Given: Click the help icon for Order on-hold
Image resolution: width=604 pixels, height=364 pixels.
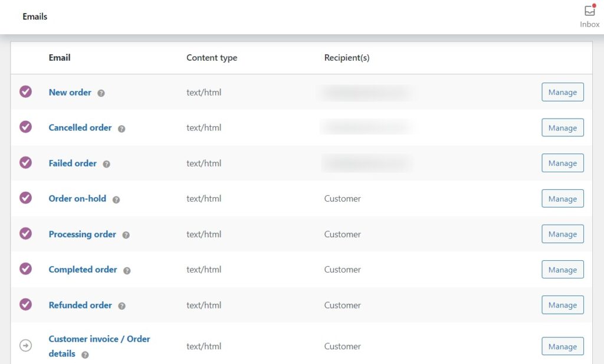Looking at the screenshot, I should (x=116, y=199).
